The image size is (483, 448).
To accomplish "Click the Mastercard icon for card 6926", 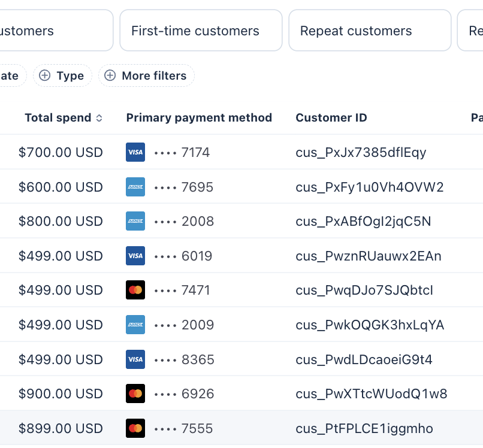I will (x=135, y=393).
